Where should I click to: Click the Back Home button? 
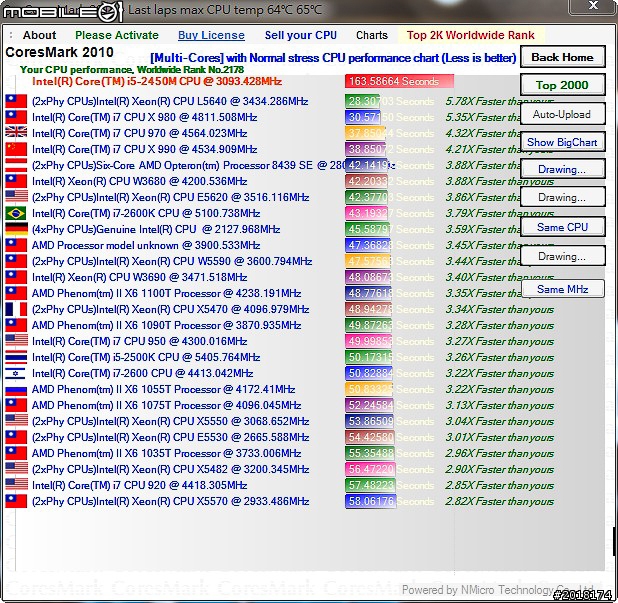pyautogui.click(x=562, y=57)
